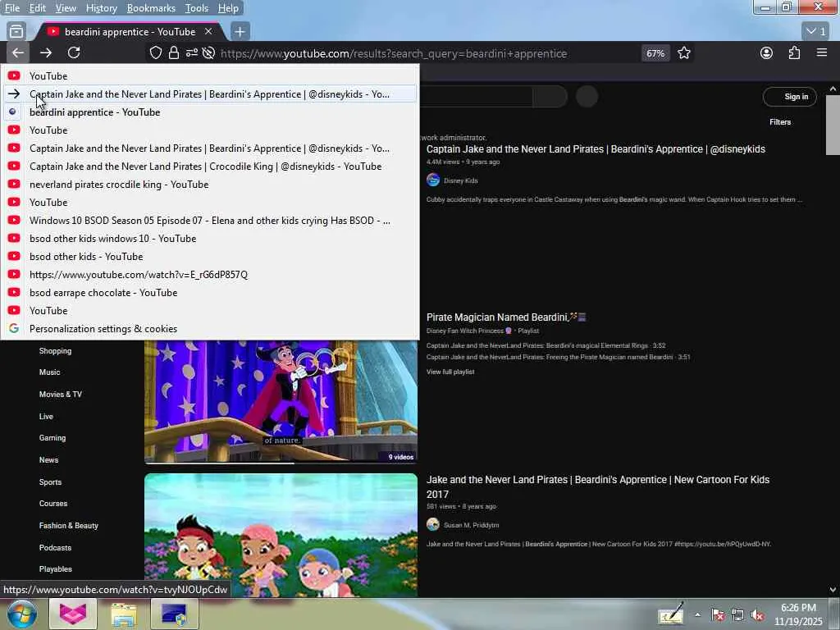
Task: Click the muted volume tray icon
Action: [757, 615]
